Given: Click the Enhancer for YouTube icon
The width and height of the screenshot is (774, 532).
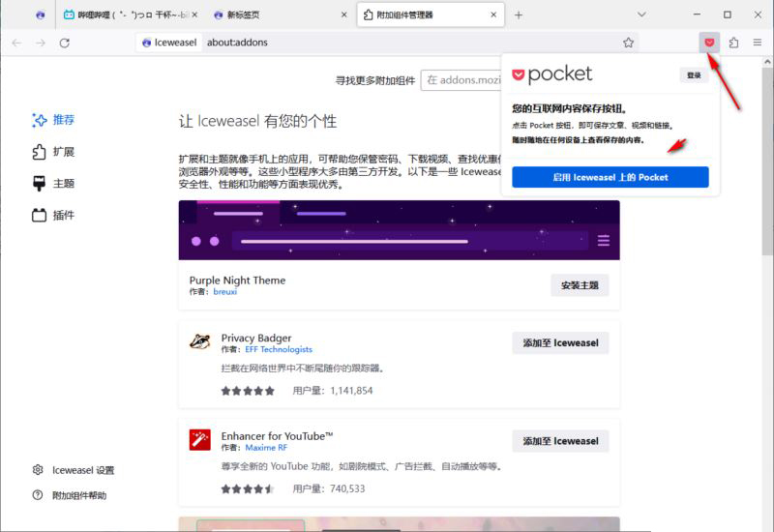Looking at the screenshot, I should click(x=199, y=440).
